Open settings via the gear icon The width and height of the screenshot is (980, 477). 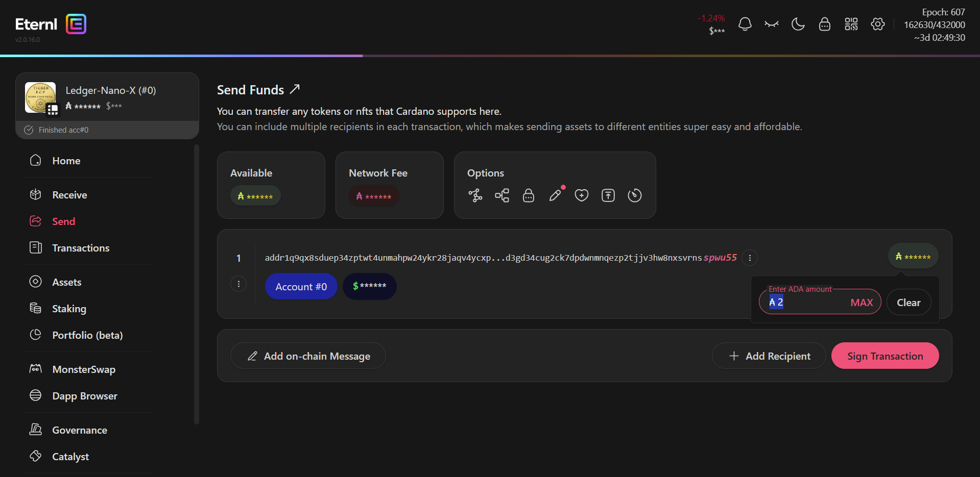877,24
